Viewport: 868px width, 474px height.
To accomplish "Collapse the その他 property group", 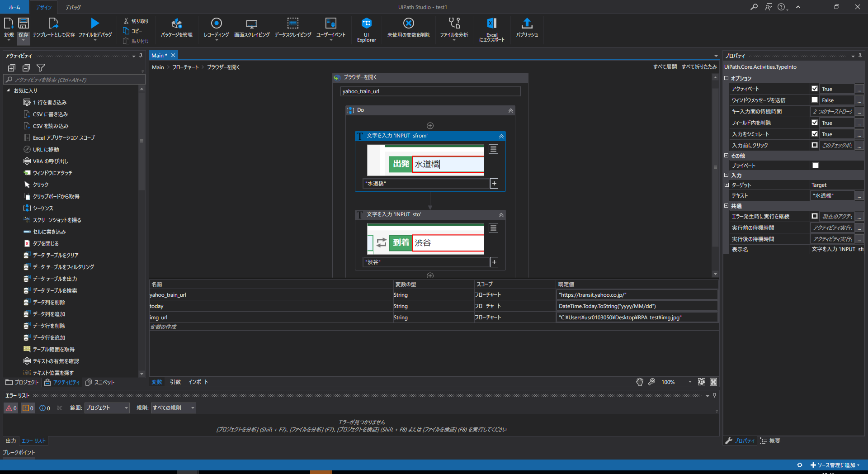I will [x=726, y=156].
